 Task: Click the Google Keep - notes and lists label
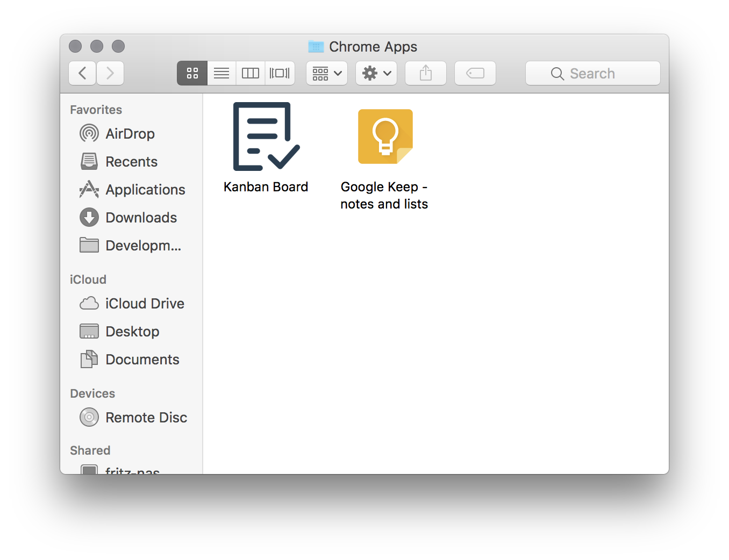[x=384, y=196]
